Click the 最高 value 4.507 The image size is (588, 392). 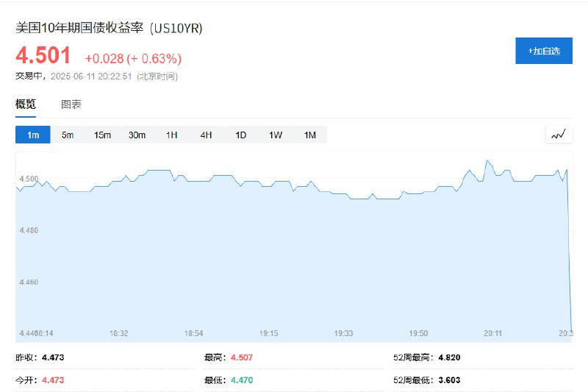242,357
